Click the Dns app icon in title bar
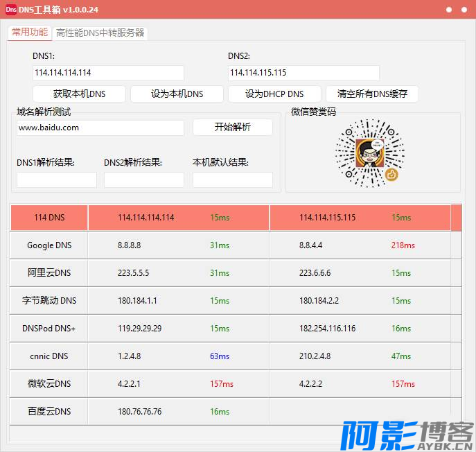This screenshot has width=476, height=452. (11, 10)
